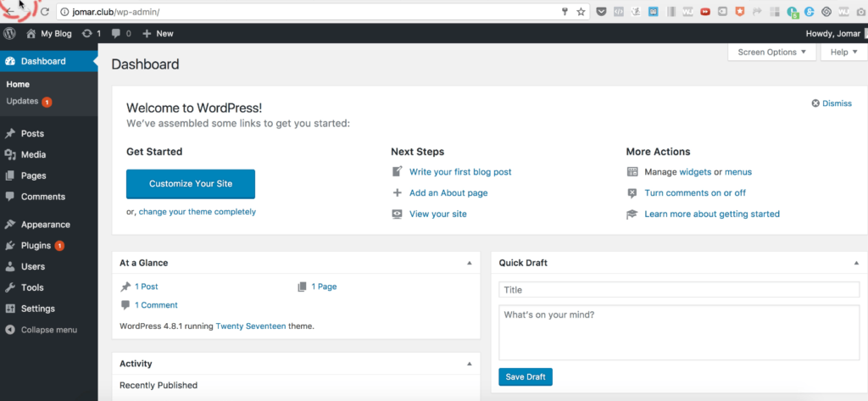Open the updates icon in admin bar
The image size is (868, 401).
(87, 33)
